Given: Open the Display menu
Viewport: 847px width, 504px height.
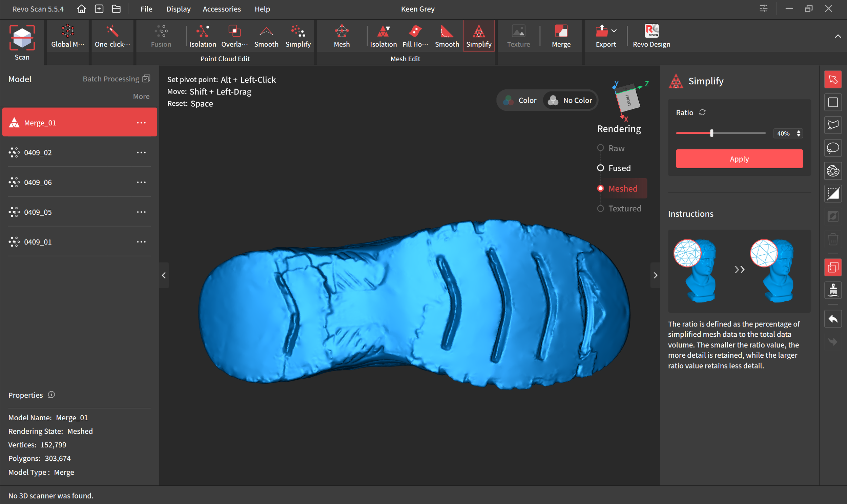Looking at the screenshot, I should (x=178, y=9).
